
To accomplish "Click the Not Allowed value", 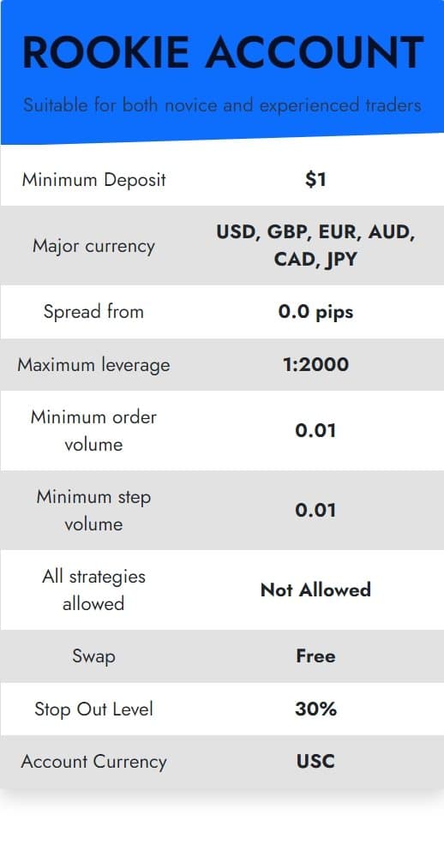I will pyautogui.click(x=315, y=590).
